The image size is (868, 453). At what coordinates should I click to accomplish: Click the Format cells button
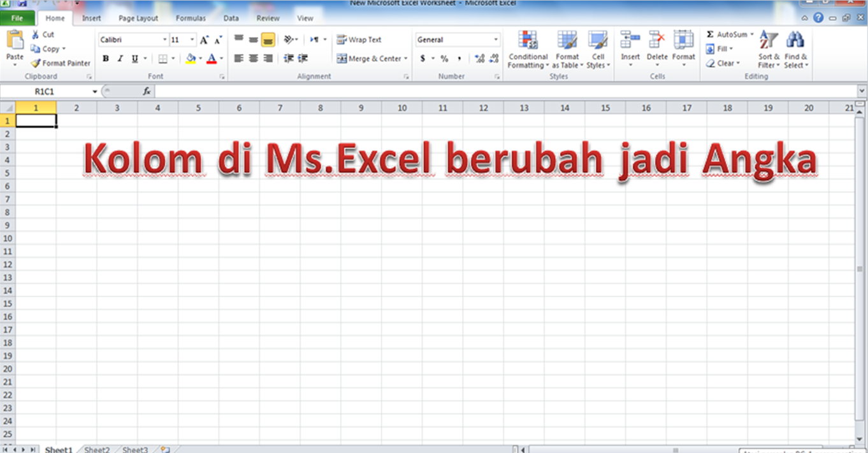pos(684,50)
